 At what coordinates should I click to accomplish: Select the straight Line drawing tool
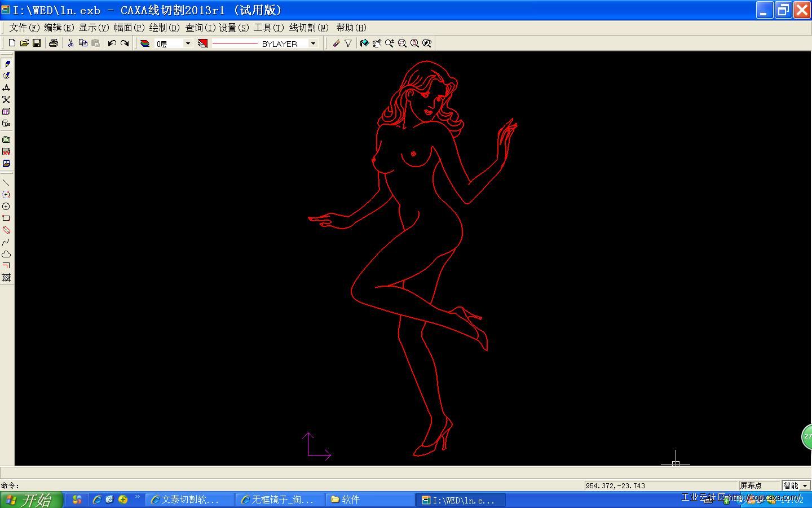[6, 183]
